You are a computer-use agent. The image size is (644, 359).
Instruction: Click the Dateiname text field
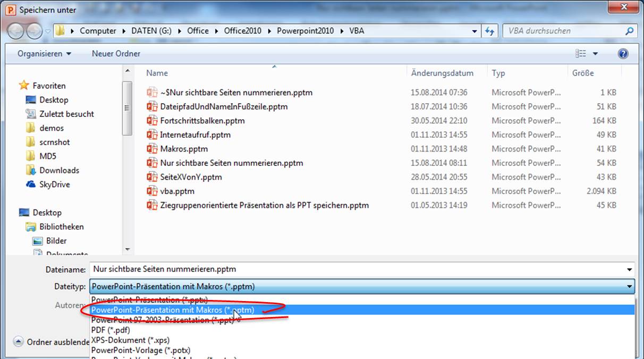pyautogui.click(x=357, y=270)
